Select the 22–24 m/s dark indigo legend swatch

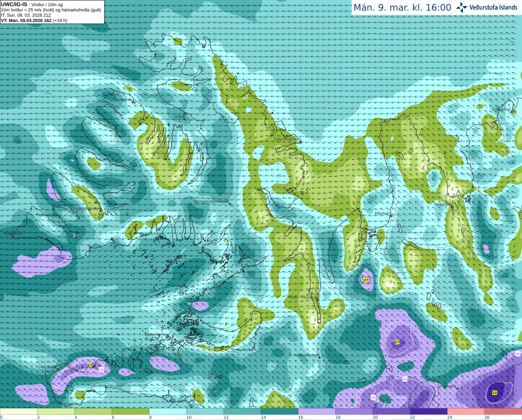pos(429,411)
